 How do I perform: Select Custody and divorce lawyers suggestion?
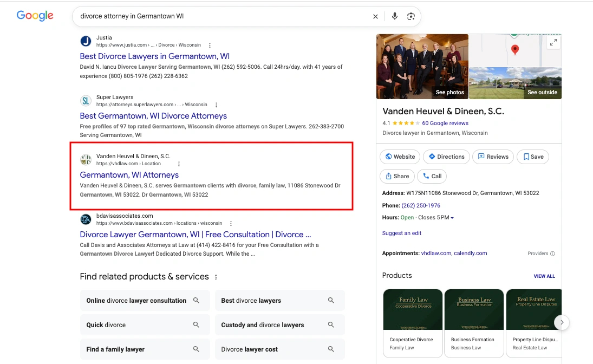pyautogui.click(x=279, y=324)
